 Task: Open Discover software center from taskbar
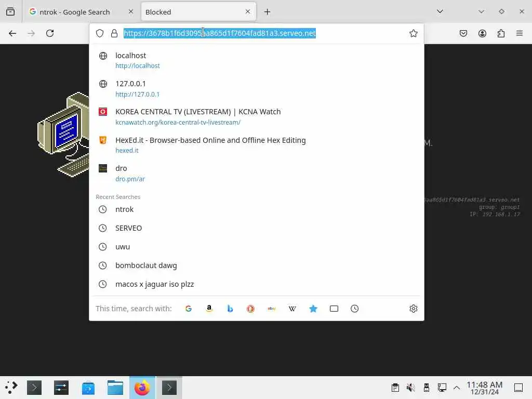tap(88, 388)
